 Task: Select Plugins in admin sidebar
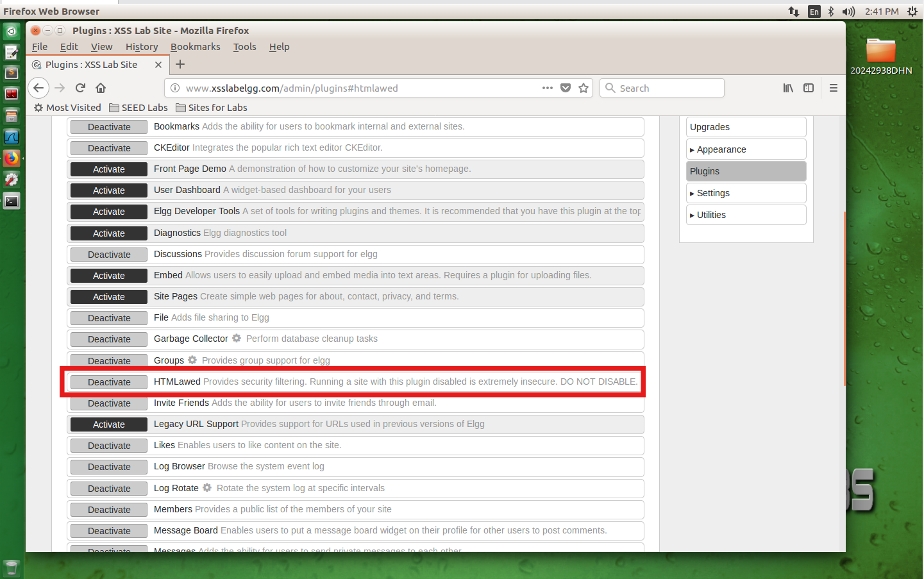coord(746,171)
